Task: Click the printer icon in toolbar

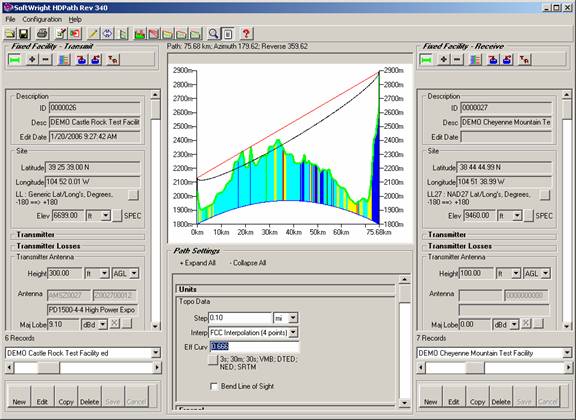Action: click(x=42, y=34)
